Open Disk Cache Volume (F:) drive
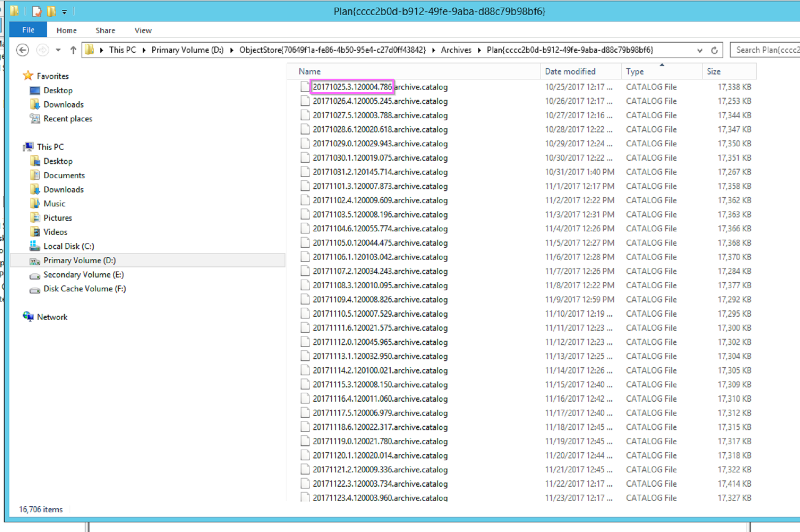 (x=85, y=289)
